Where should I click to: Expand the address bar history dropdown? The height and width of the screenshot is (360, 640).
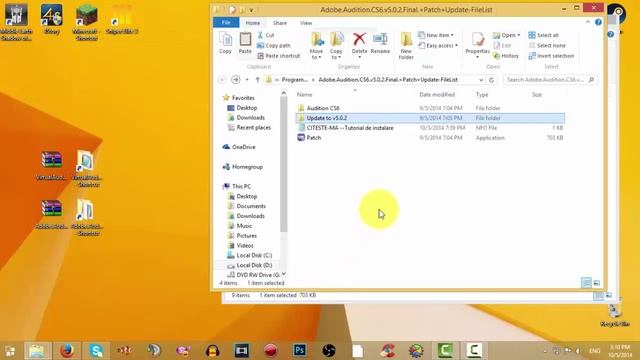click(x=481, y=80)
